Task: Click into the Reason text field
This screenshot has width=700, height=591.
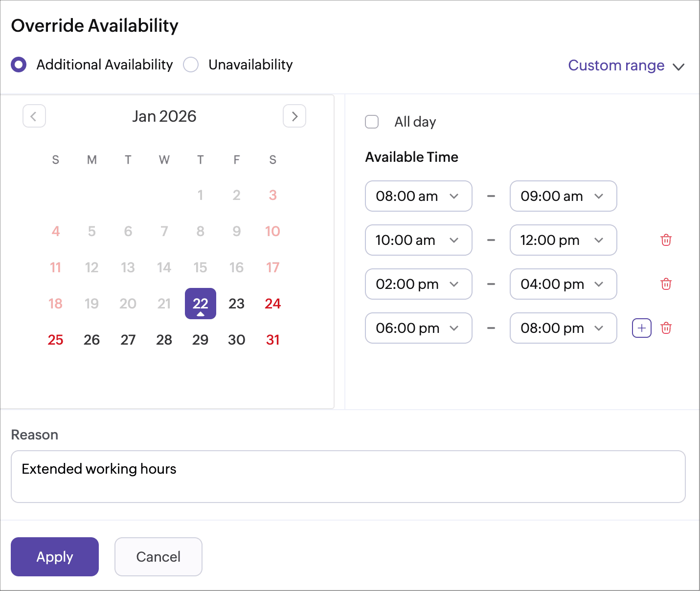Action: click(x=348, y=477)
